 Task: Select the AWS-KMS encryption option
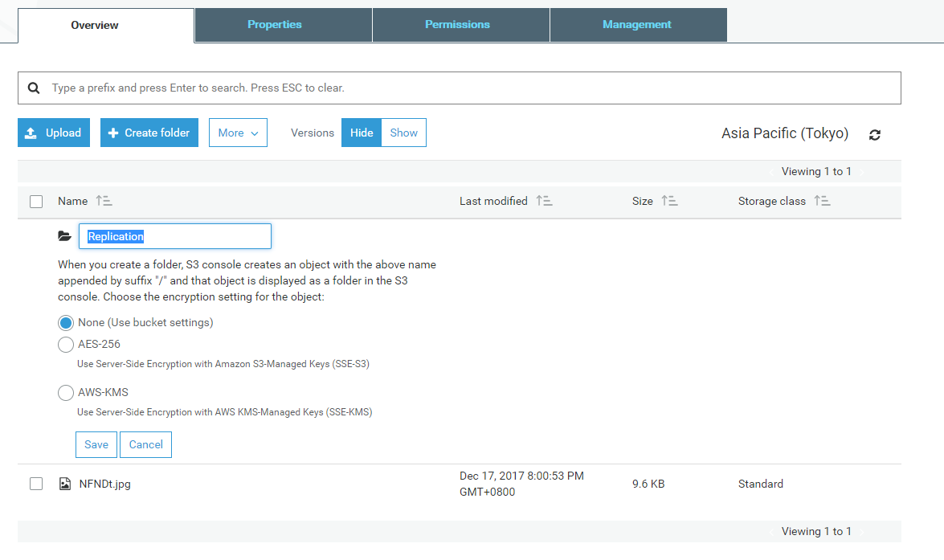pos(66,393)
